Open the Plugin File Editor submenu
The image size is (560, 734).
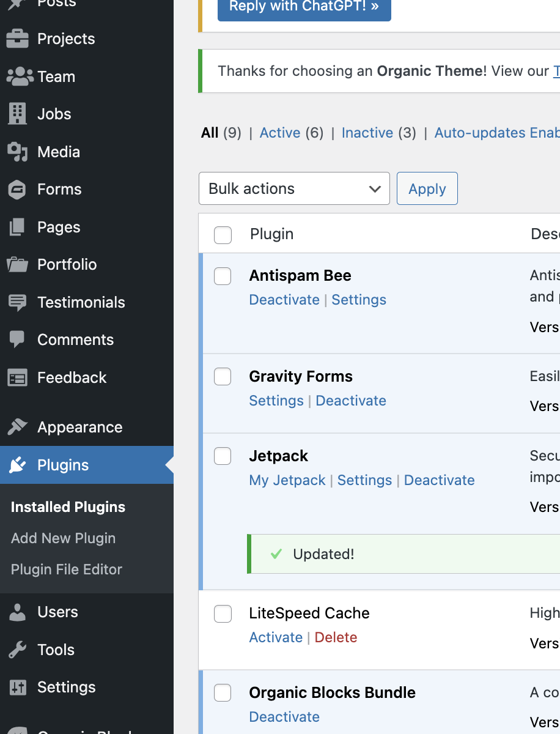tap(67, 569)
